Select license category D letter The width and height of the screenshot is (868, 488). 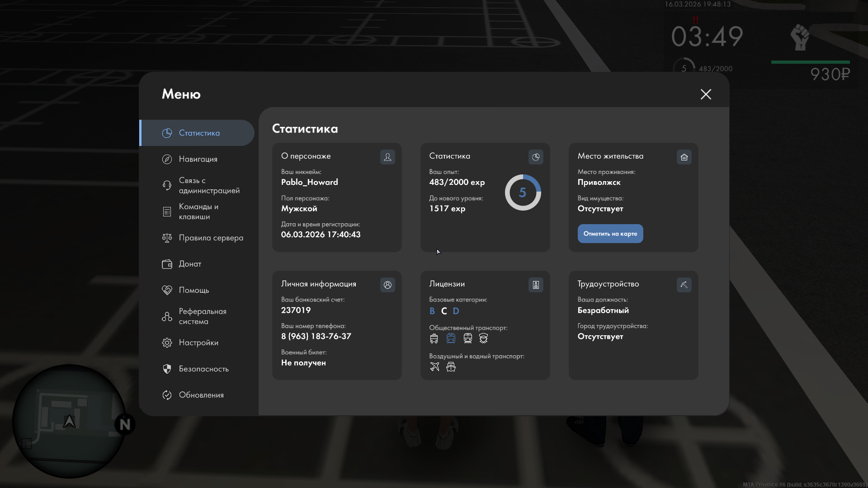point(456,311)
